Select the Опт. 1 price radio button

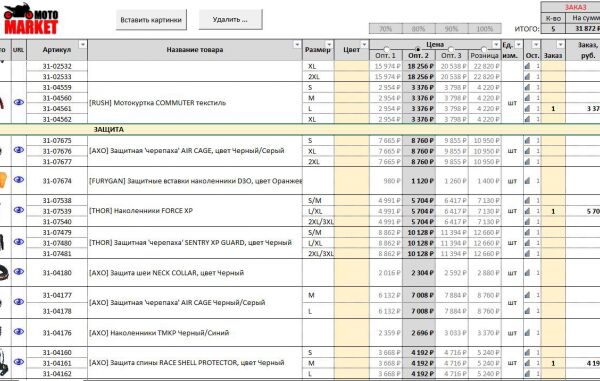click(386, 49)
